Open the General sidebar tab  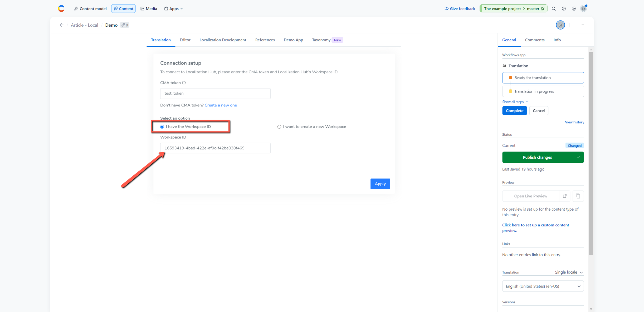[509, 40]
